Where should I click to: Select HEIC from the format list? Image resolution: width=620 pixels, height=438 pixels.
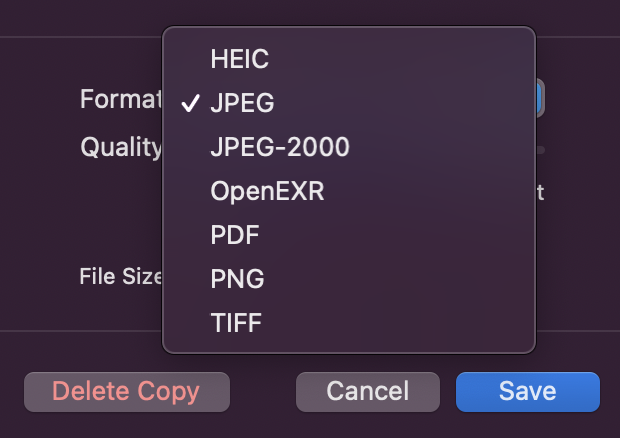239,59
